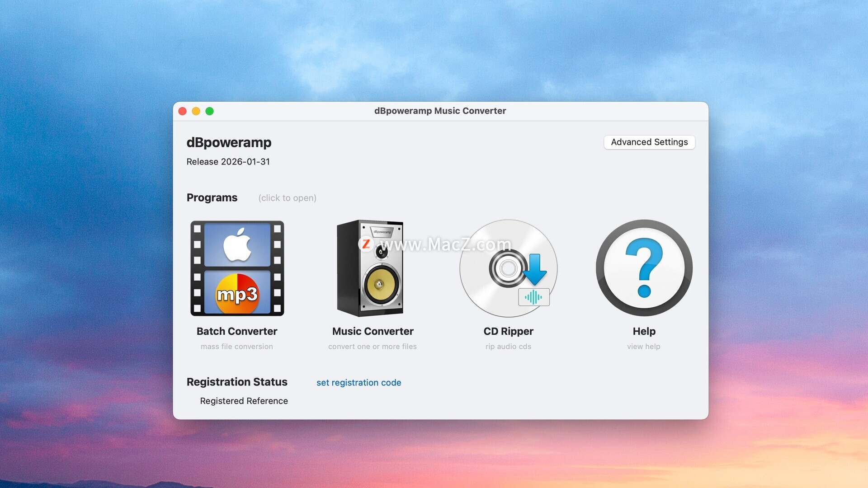Click the Registered Reference status text
The width and height of the screenshot is (868, 488).
pos(244,401)
